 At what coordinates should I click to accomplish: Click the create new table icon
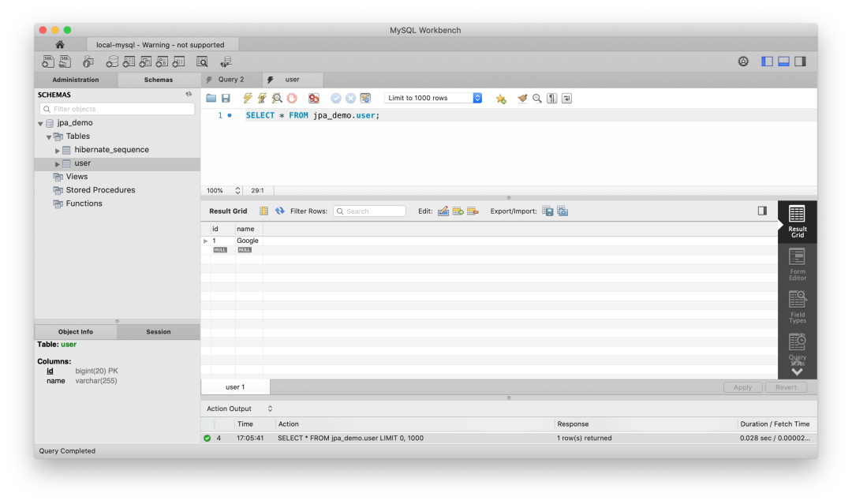tap(129, 62)
